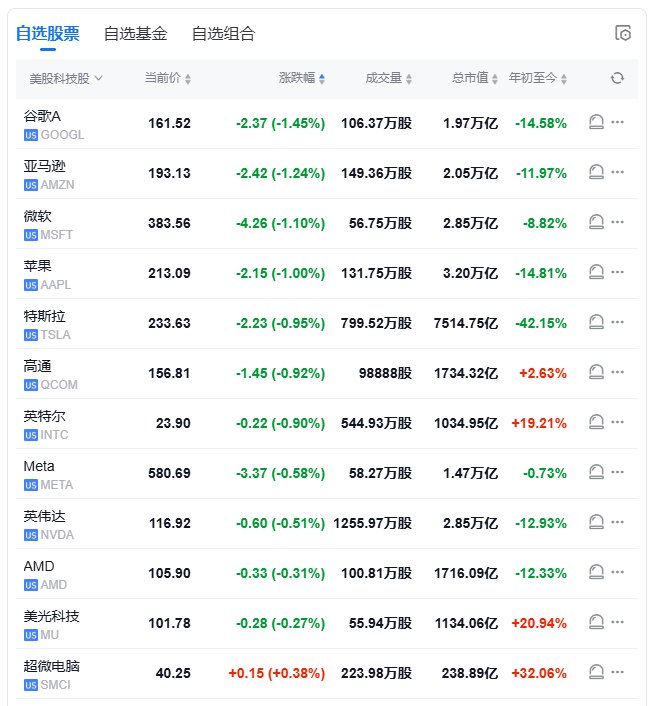Click market cap 3.20万亿 for AAPL
The image size is (655, 706).
(470, 273)
